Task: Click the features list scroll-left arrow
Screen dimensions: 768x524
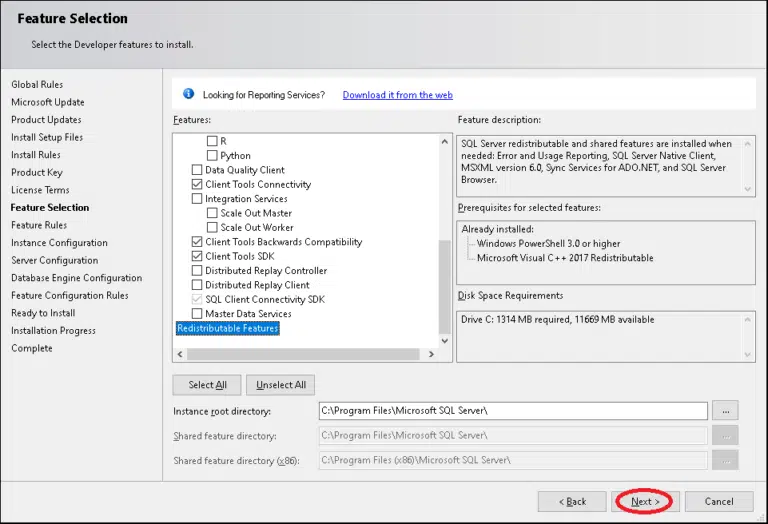Action: (180, 354)
